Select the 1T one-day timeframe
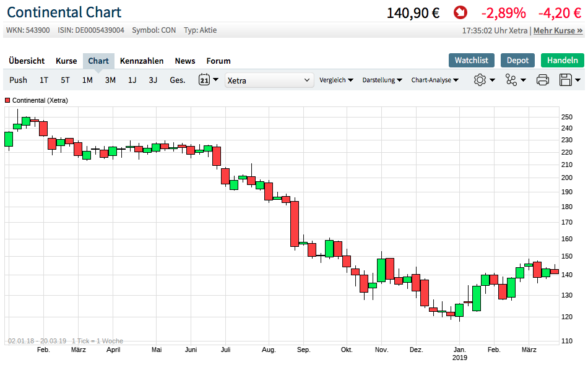This screenshot has width=588, height=365. [x=44, y=80]
